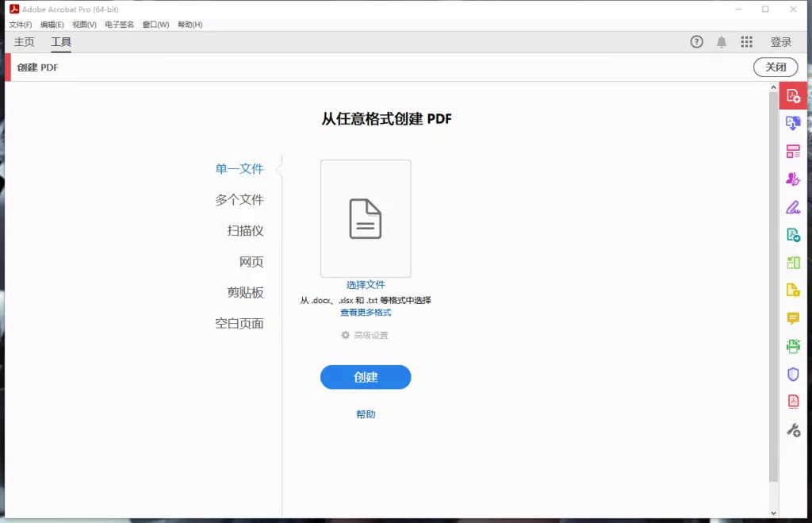Open the yellow Send for Comments icon

pos(793,290)
